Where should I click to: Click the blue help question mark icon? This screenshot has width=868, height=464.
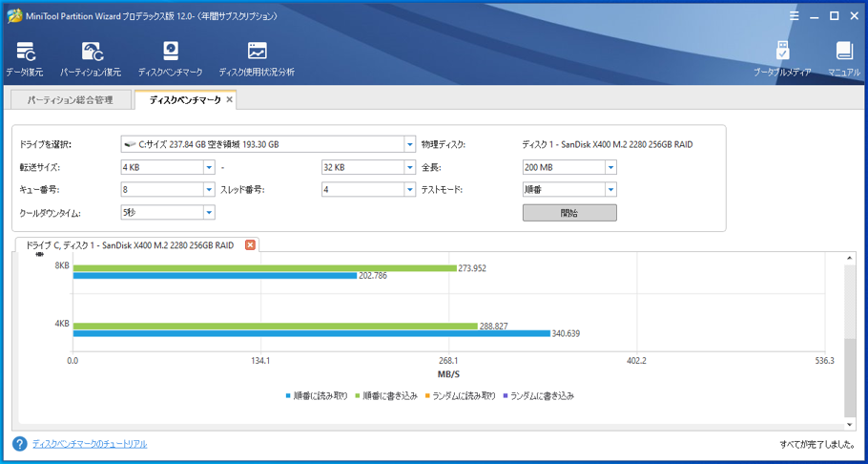(20, 444)
